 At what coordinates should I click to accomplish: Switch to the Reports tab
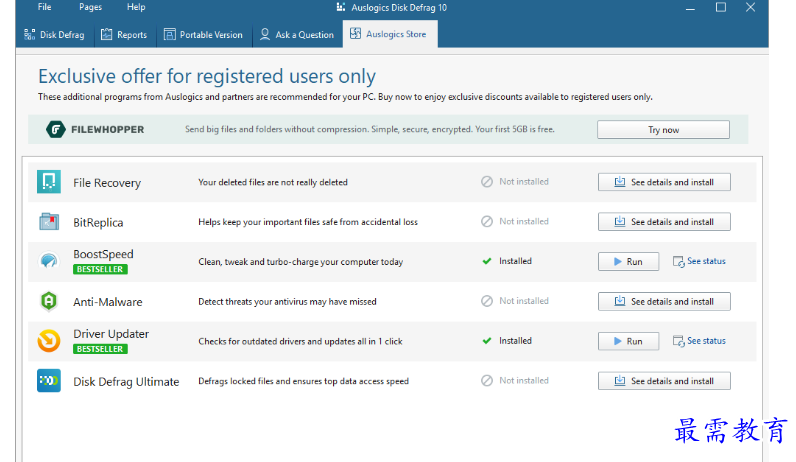pos(124,35)
